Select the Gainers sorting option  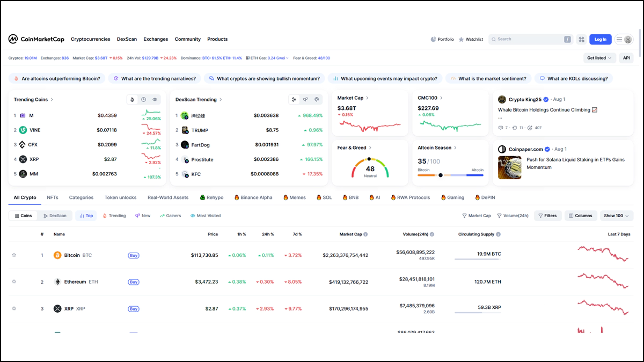tap(170, 216)
